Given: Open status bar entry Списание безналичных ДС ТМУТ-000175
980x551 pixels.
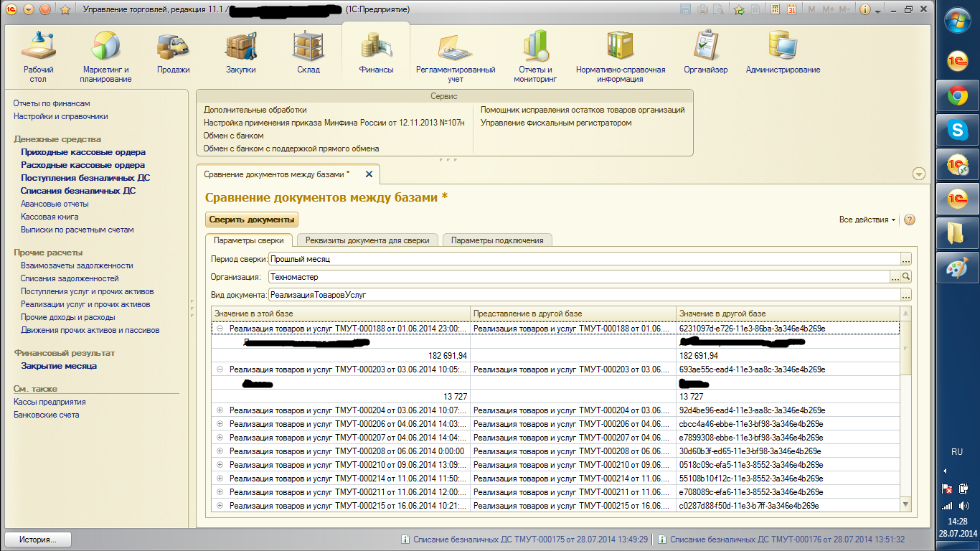Looking at the screenshot, I should (x=524, y=540).
